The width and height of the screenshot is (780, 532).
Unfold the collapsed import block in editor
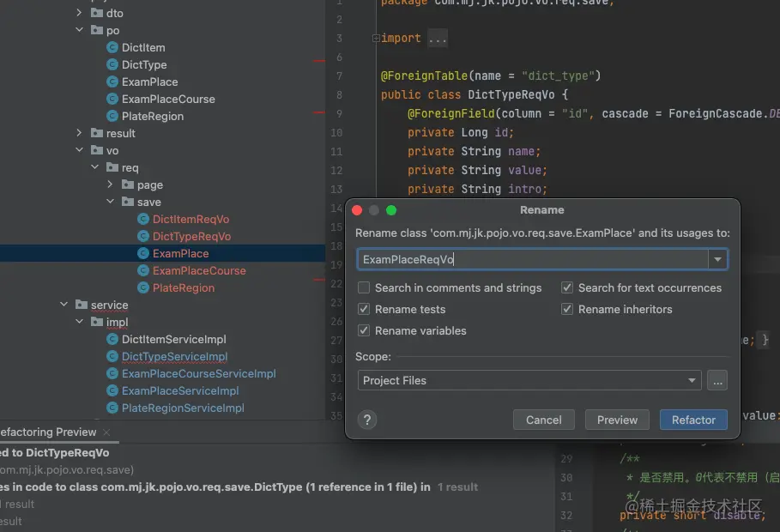pyautogui.click(x=376, y=39)
